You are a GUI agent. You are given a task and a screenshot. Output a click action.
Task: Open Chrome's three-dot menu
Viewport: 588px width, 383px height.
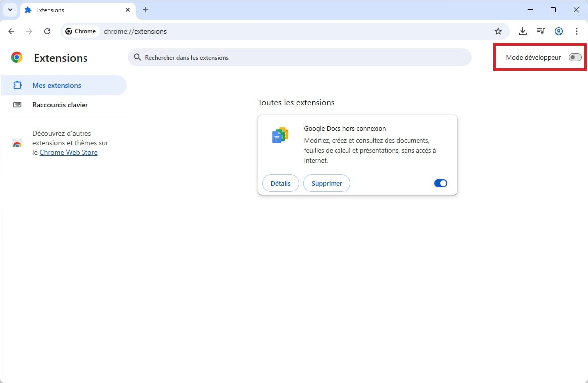coord(577,31)
